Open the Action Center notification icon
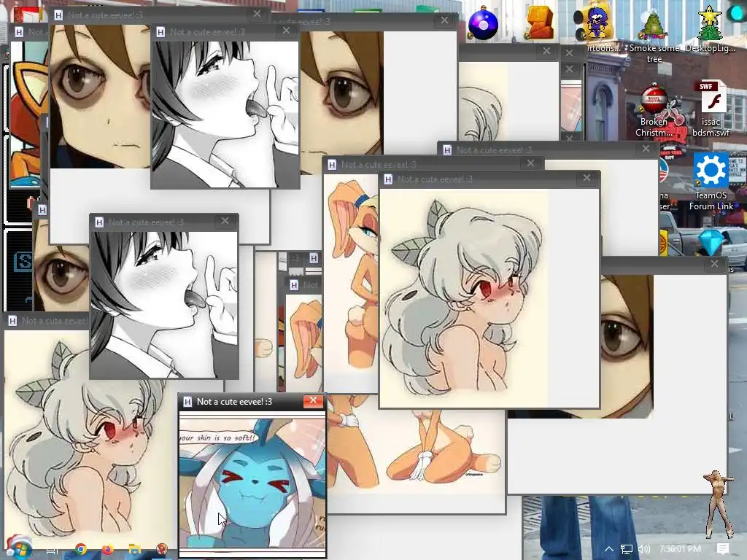This screenshot has width=747, height=560. [x=723, y=549]
